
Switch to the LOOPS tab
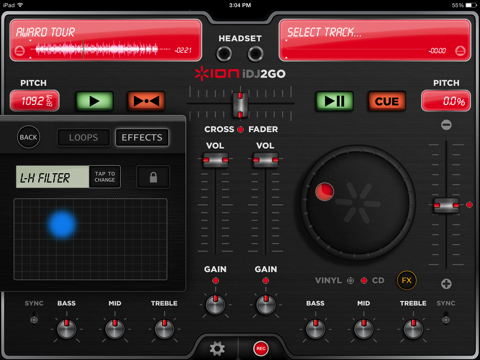(84, 137)
